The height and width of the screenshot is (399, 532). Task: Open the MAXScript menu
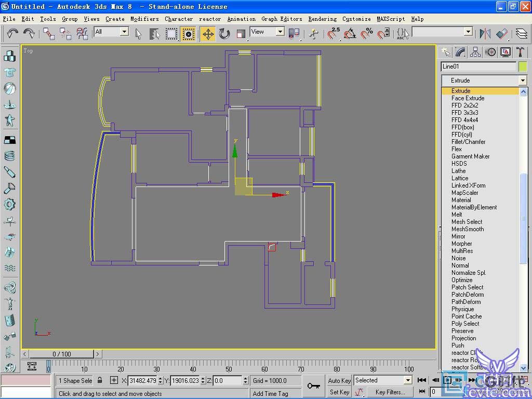pyautogui.click(x=391, y=19)
